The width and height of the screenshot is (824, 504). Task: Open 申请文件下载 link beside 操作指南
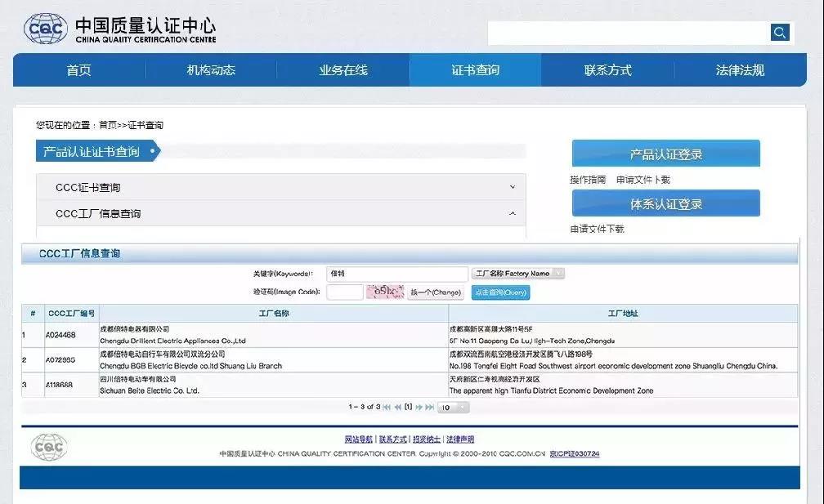[643, 180]
